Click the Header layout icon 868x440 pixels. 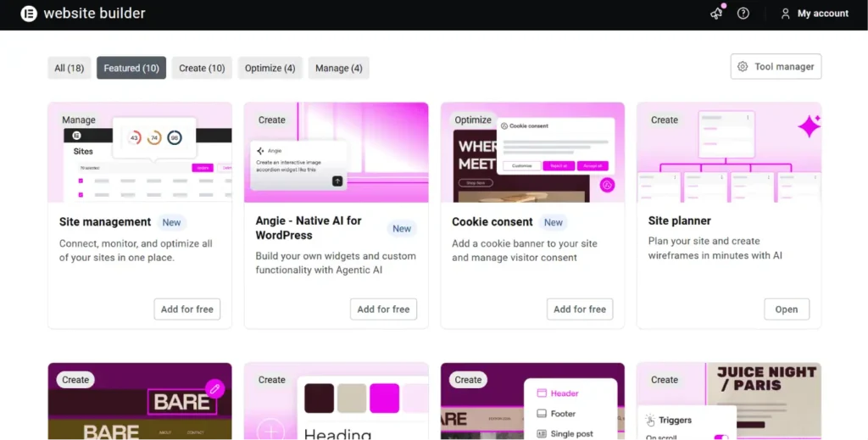(x=542, y=393)
